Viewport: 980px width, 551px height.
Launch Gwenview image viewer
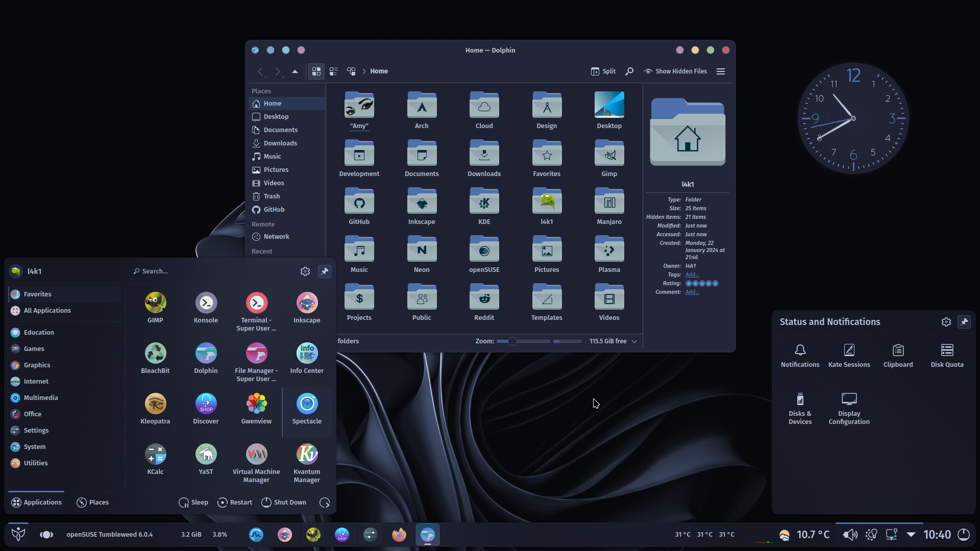point(256,409)
